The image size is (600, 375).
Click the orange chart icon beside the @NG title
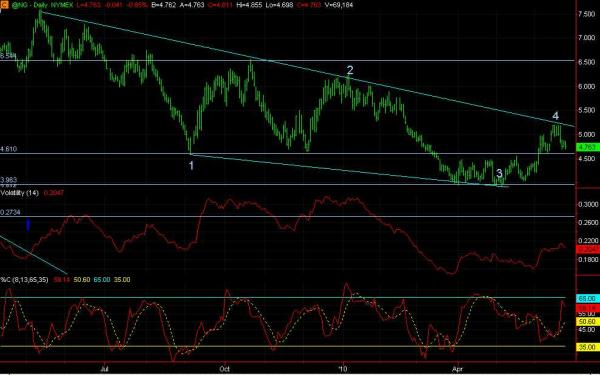[x=5, y=5]
